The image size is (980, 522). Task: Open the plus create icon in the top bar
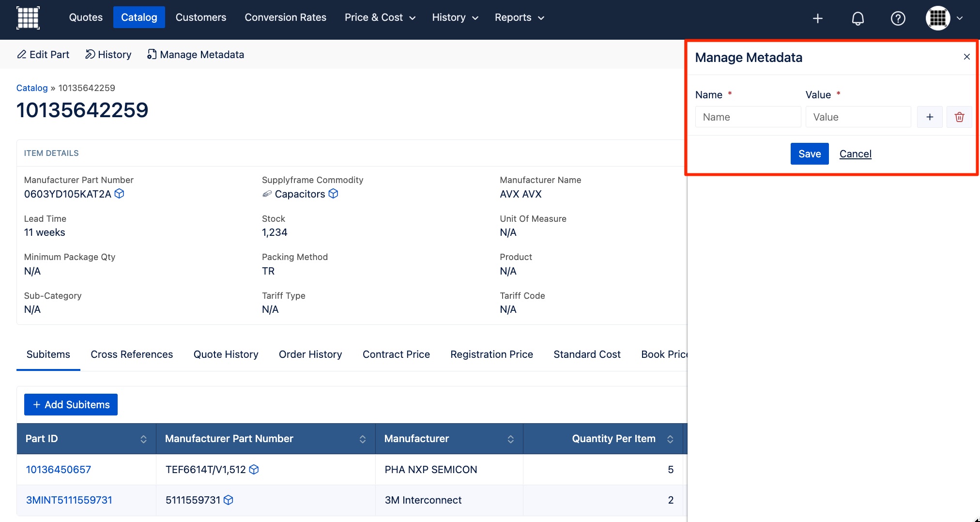click(x=818, y=18)
